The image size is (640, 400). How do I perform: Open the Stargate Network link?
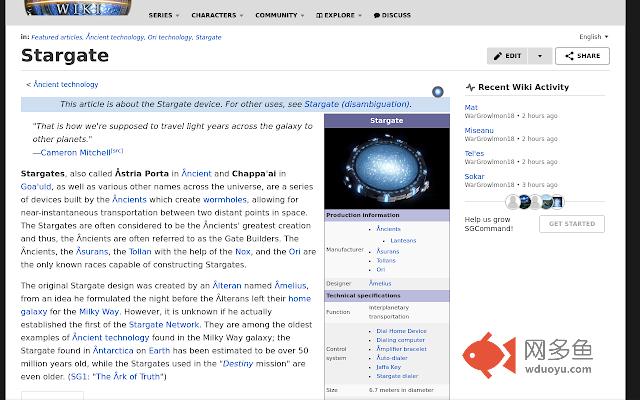164,325
